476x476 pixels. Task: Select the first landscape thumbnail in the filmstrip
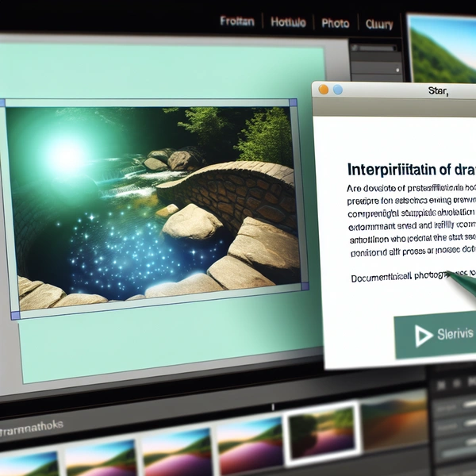pos(29,463)
